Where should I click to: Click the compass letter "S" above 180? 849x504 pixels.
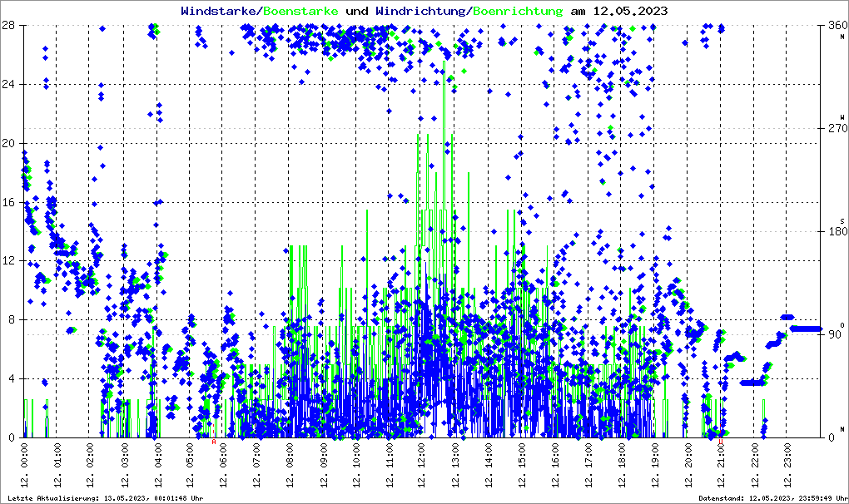[x=842, y=221]
